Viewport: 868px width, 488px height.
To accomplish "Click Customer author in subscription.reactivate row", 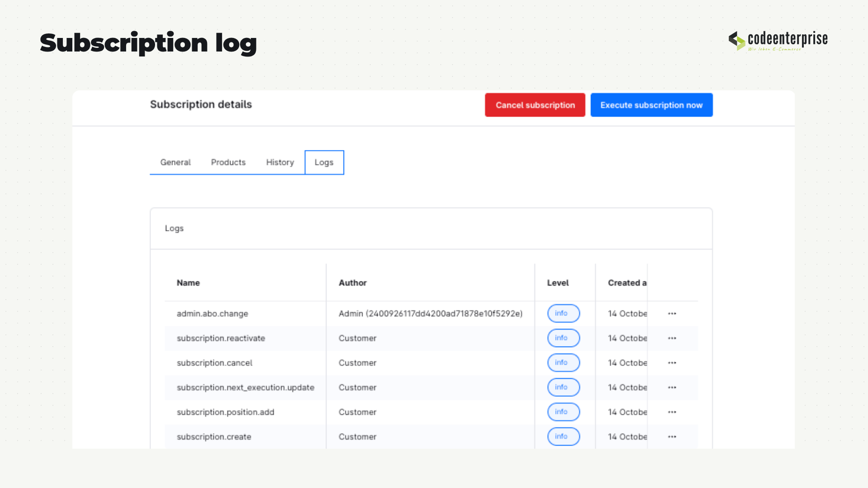I will point(357,338).
